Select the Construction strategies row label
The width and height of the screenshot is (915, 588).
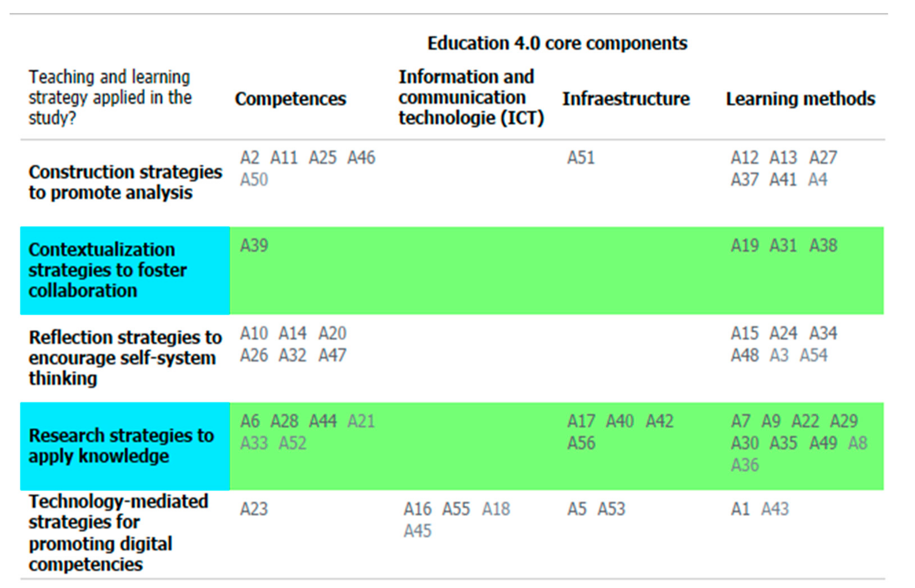coord(125,182)
